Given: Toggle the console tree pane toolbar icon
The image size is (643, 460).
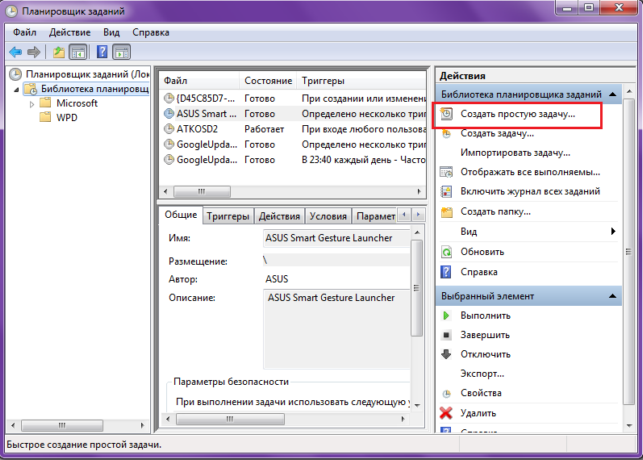Looking at the screenshot, I should click(78, 52).
